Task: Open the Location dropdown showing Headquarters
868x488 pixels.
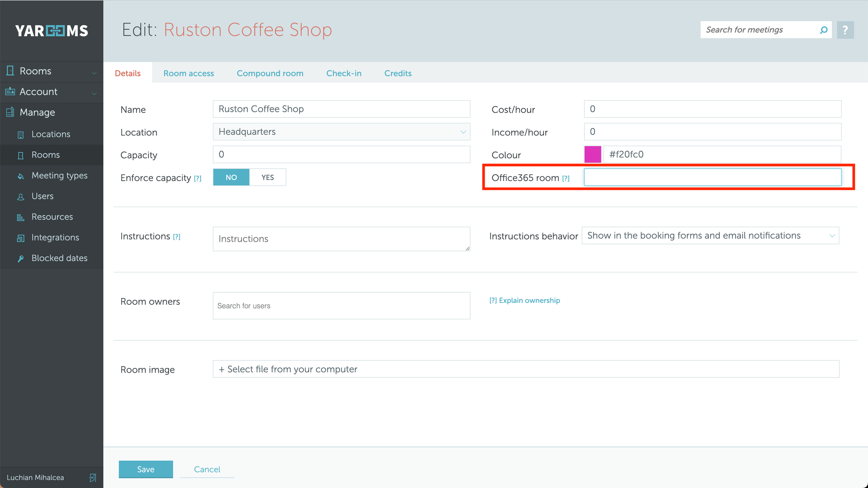Action: [341, 132]
